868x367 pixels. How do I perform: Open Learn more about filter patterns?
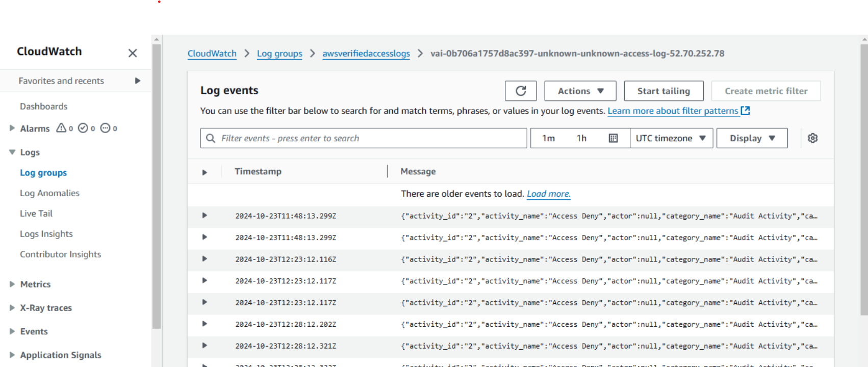point(673,111)
